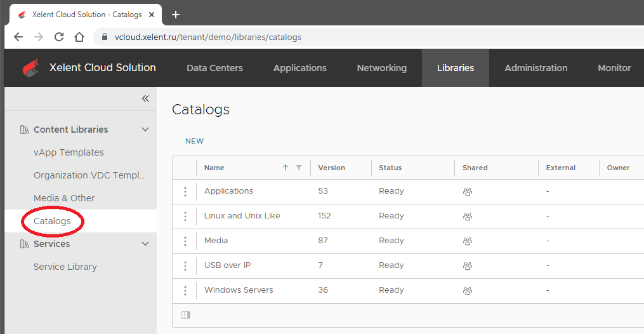The width and height of the screenshot is (644, 334).
Task: Select the Libraries tab
Action: coord(456,68)
